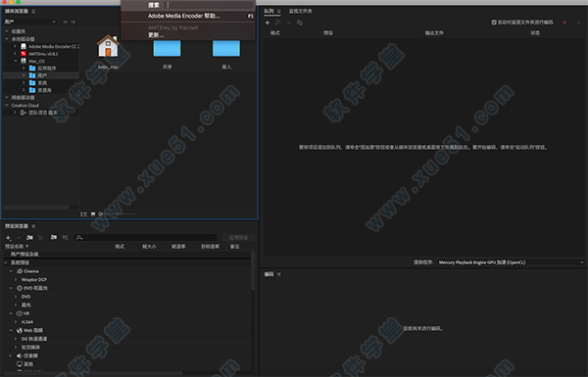Click the 目标速率 column header
The height and width of the screenshot is (377, 588).
(x=210, y=247)
